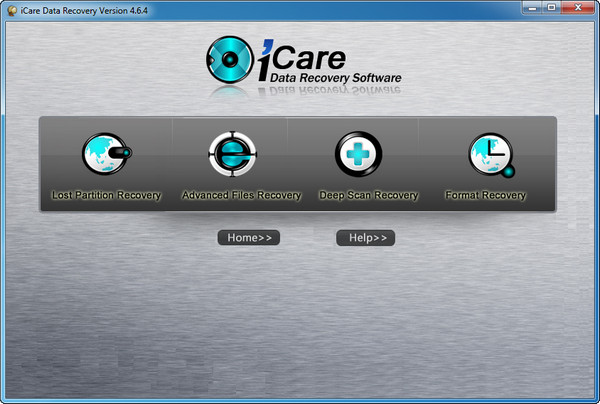
Task: Open Lost Partition Recovery globe icon
Action: 107,154
